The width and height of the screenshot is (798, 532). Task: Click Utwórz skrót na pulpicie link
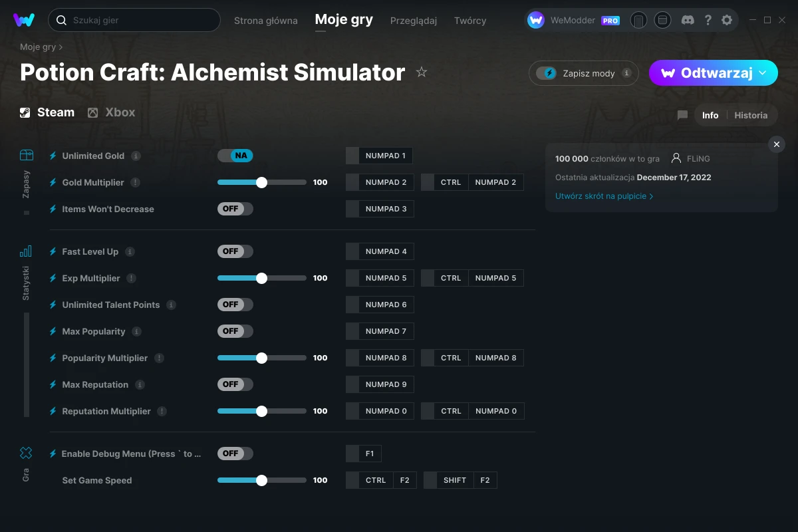(x=604, y=196)
